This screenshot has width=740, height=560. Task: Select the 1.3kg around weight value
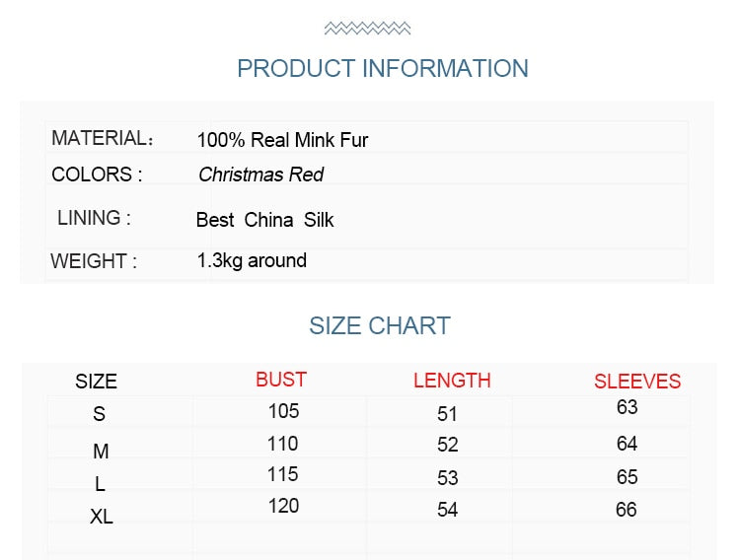(x=252, y=261)
